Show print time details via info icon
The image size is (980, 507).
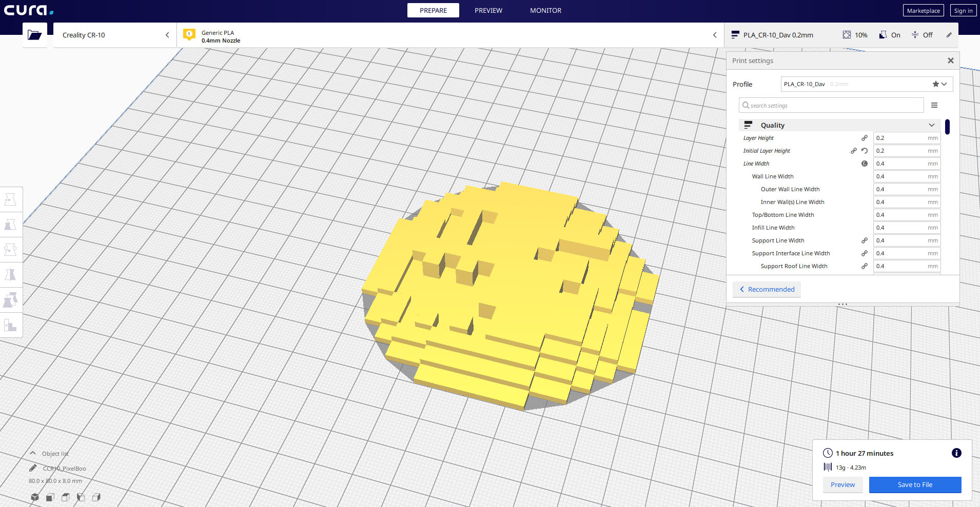(956, 453)
